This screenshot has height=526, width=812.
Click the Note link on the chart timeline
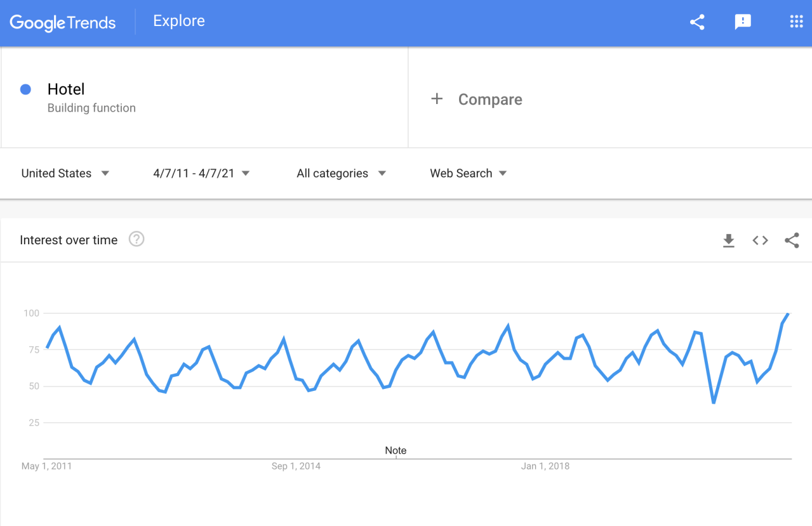396,450
